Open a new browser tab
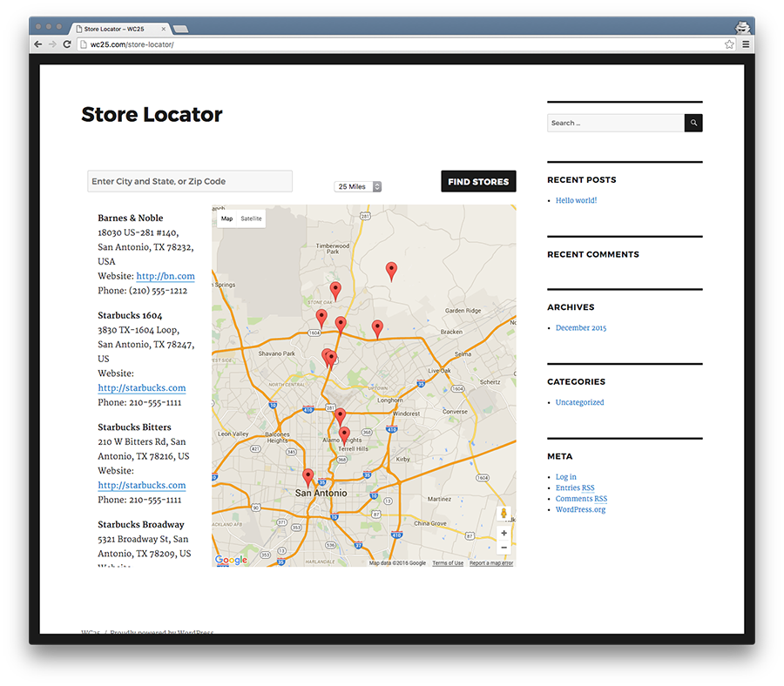Screen dimensions: 784x686 (179, 27)
